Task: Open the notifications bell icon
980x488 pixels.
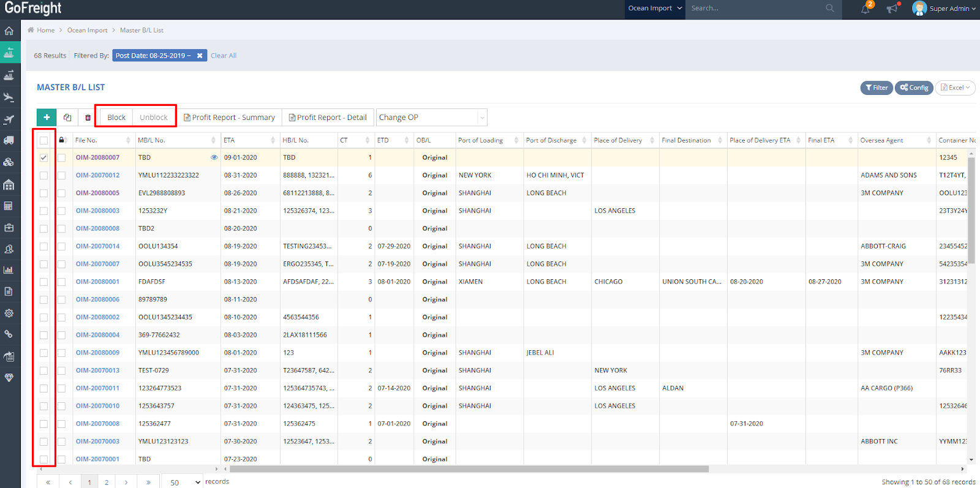Action: [x=865, y=9]
